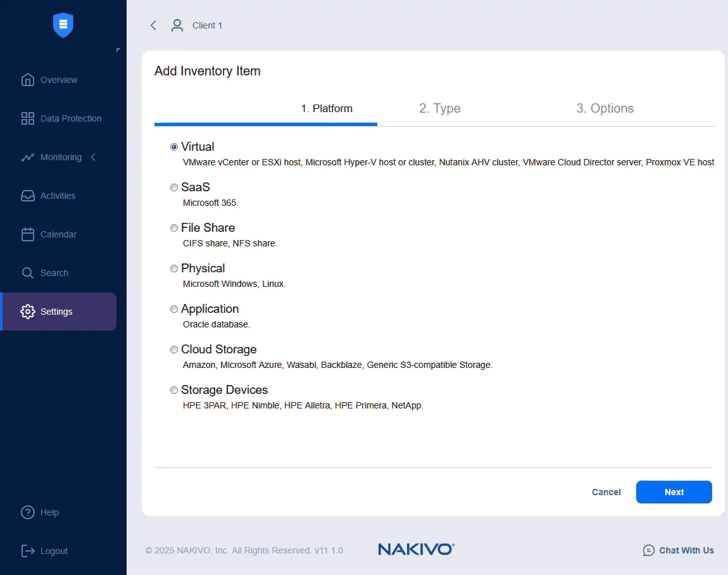The image size is (728, 575).
Task: Open the Calendar menu item label
Action: (x=58, y=234)
